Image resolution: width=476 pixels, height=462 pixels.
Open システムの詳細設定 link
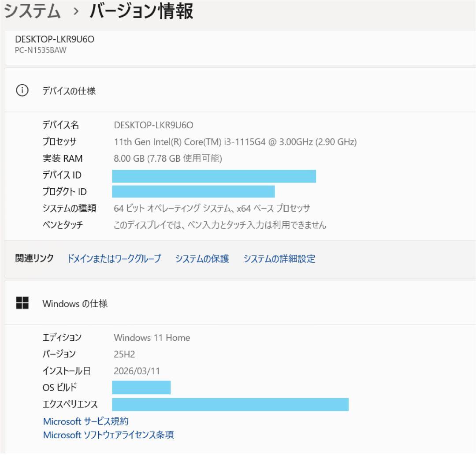tap(279, 259)
